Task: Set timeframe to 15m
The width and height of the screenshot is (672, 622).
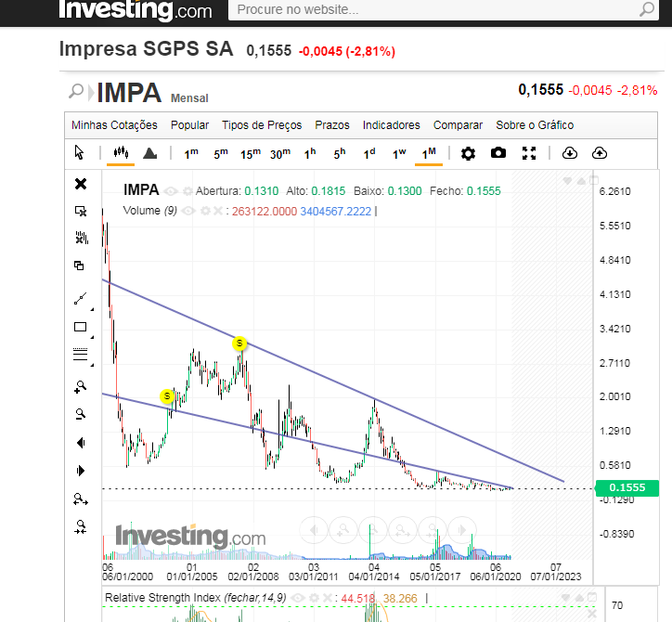Action: pos(251,153)
